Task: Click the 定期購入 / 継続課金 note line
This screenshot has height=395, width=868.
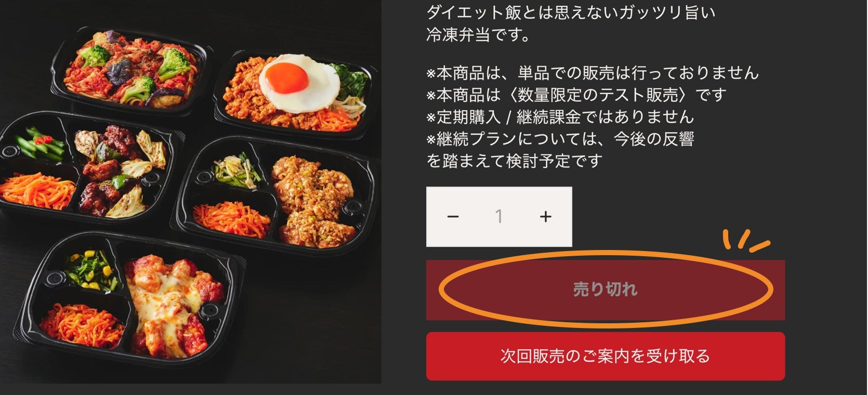Action: click(560, 117)
